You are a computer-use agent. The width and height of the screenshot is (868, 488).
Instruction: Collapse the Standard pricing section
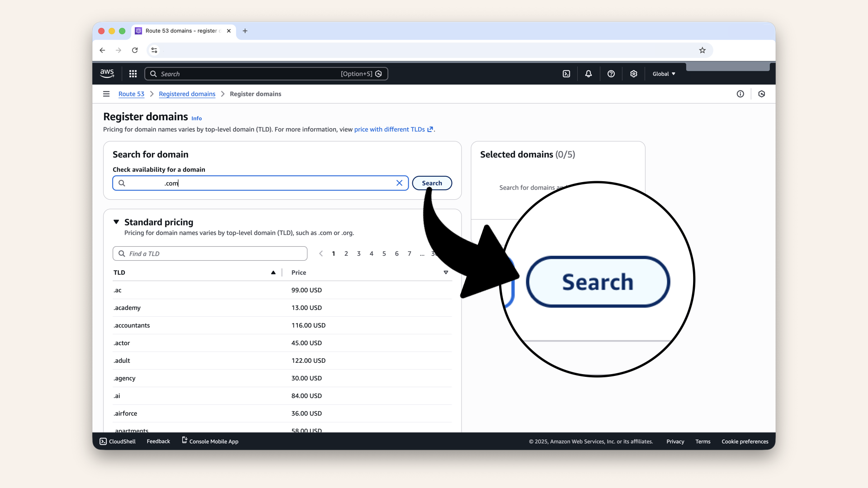point(117,222)
